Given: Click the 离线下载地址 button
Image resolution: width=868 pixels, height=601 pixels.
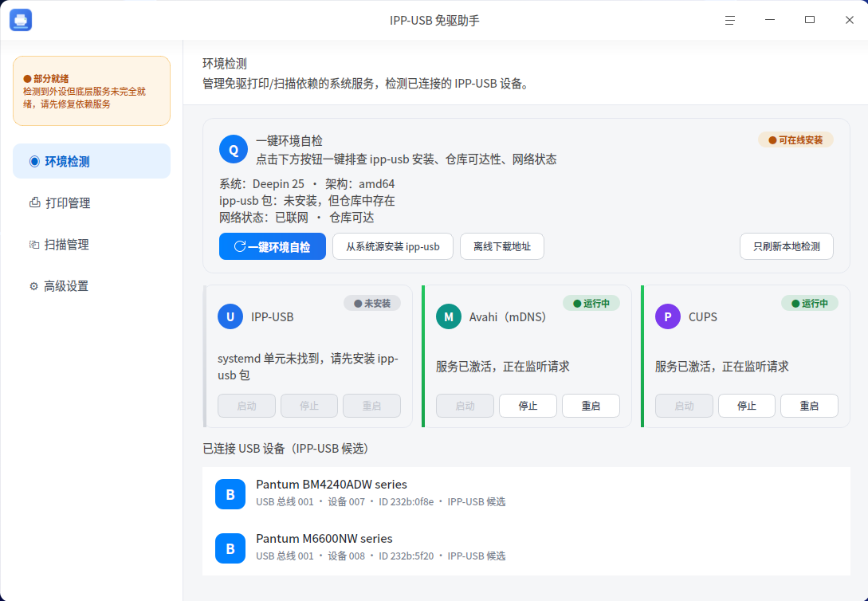Looking at the screenshot, I should click(x=501, y=246).
